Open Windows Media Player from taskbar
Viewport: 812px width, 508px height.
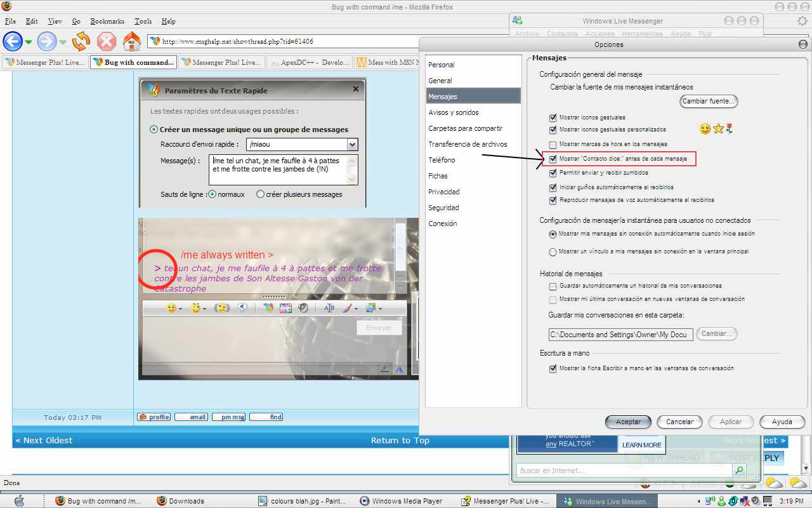(401, 501)
